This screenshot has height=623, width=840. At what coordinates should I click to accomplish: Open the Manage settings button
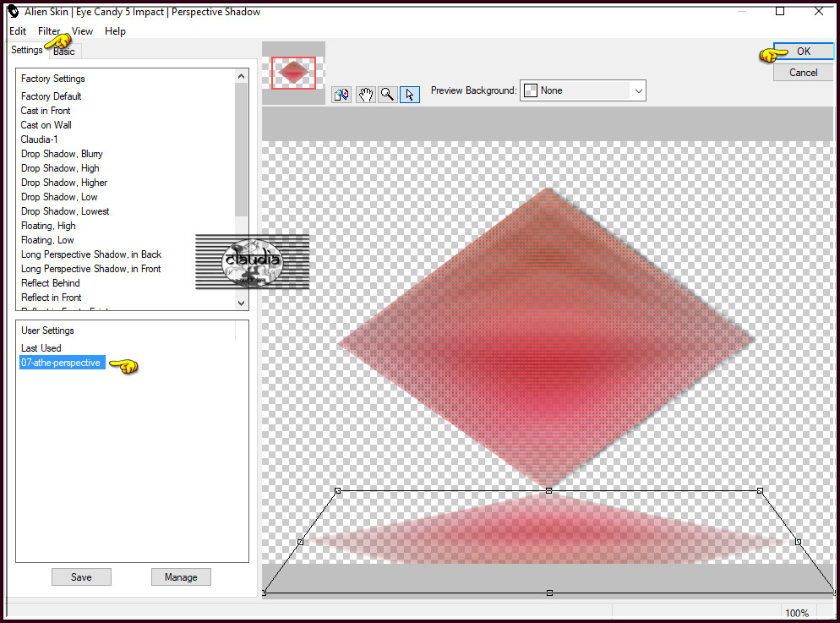pos(181,577)
